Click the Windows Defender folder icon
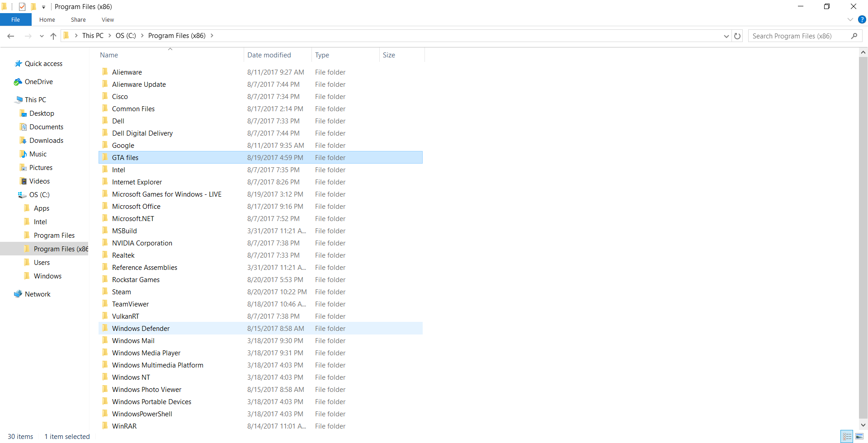This screenshot has height=443, width=868. (x=105, y=328)
